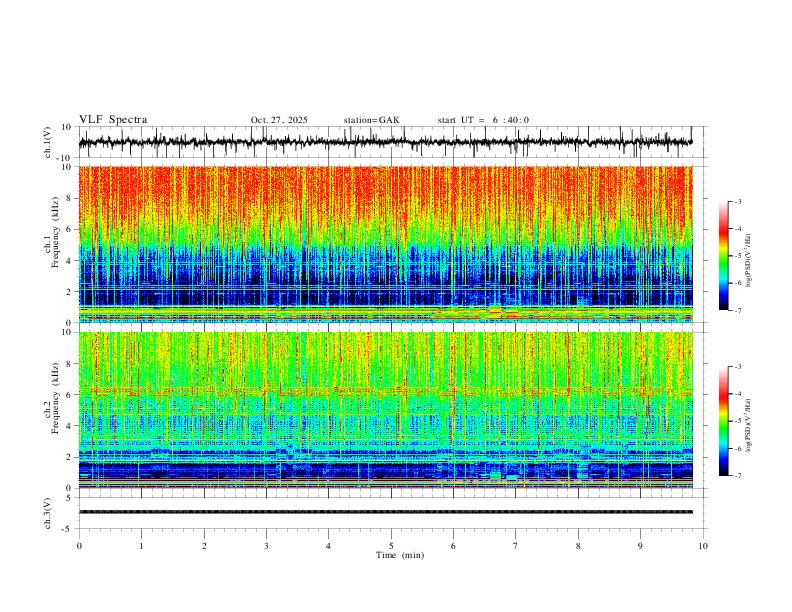Click the "8" kHz tick of ch.1 spectrogram
792x612 pixels.
[70, 198]
